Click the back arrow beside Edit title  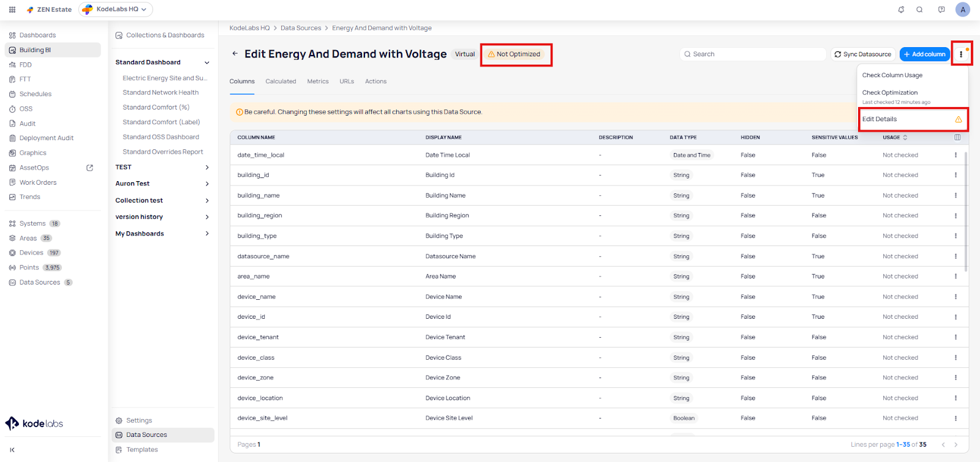[235, 54]
